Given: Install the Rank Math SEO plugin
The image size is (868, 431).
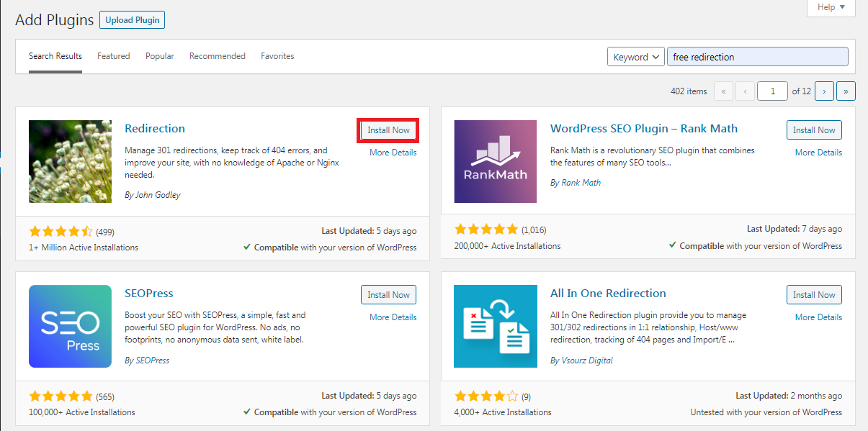Looking at the screenshot, I should tap(814, 130).
